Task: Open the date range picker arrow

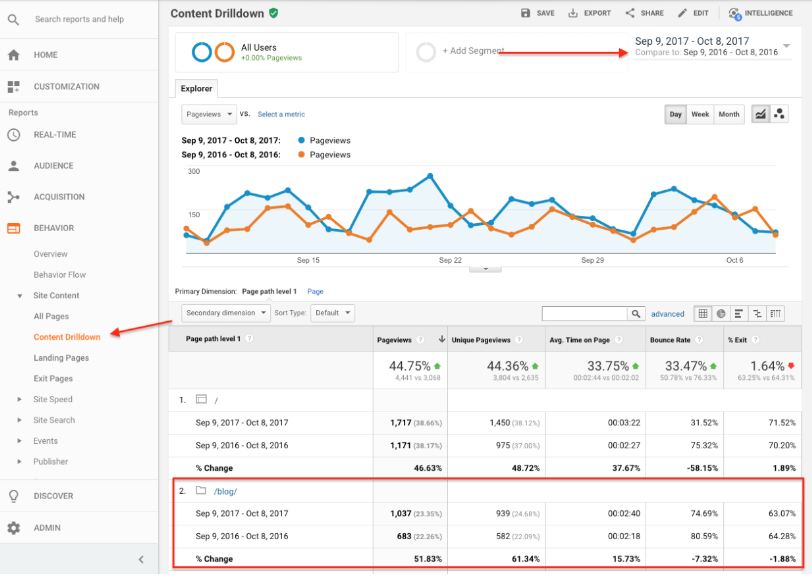Action: tap(787, 46)
